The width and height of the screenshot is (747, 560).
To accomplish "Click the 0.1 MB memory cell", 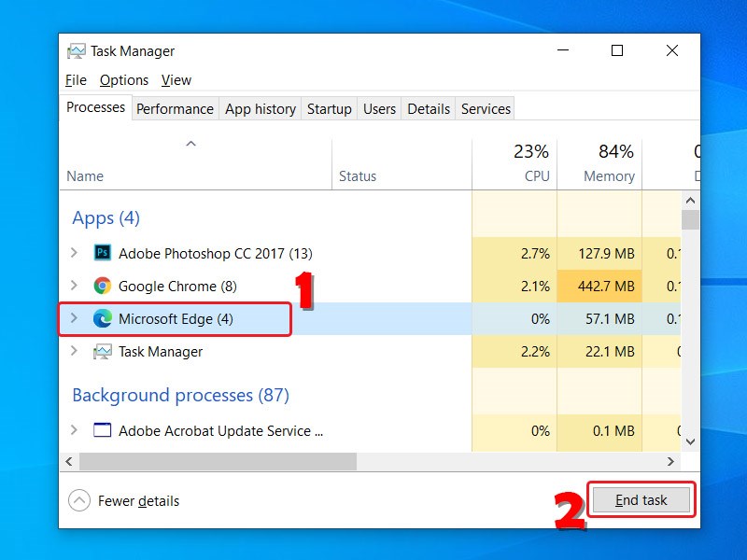I will (599, 430).
